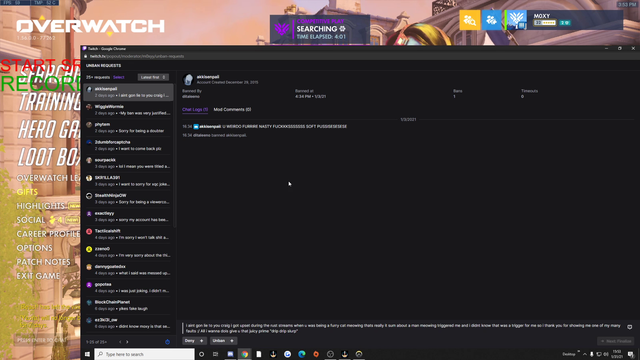The height and width of the screenshot is (360, 640).
Task: Go to previous requests page arrow
Action: click(x=120, y=342)
